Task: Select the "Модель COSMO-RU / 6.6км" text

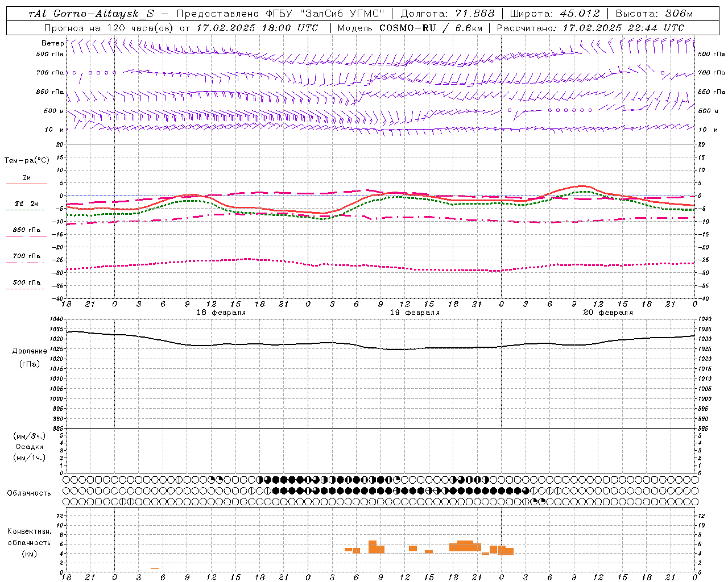Action: point(410,28)
